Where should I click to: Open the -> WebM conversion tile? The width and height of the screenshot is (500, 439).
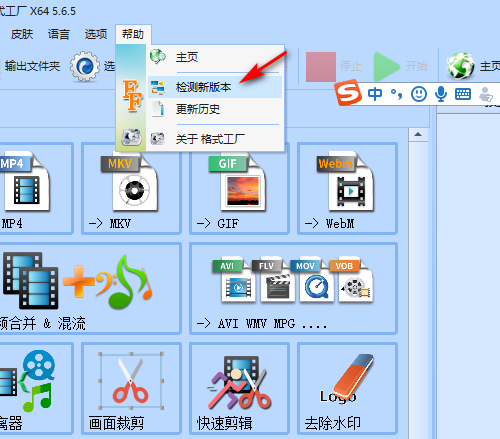[x=347, y=188]
